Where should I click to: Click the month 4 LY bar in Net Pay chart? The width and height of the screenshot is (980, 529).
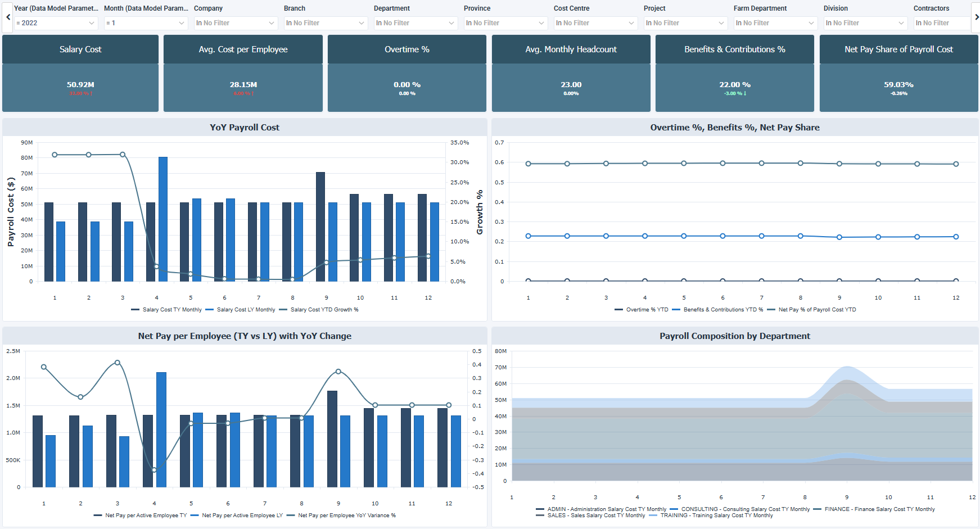click(x=161, y=429)
